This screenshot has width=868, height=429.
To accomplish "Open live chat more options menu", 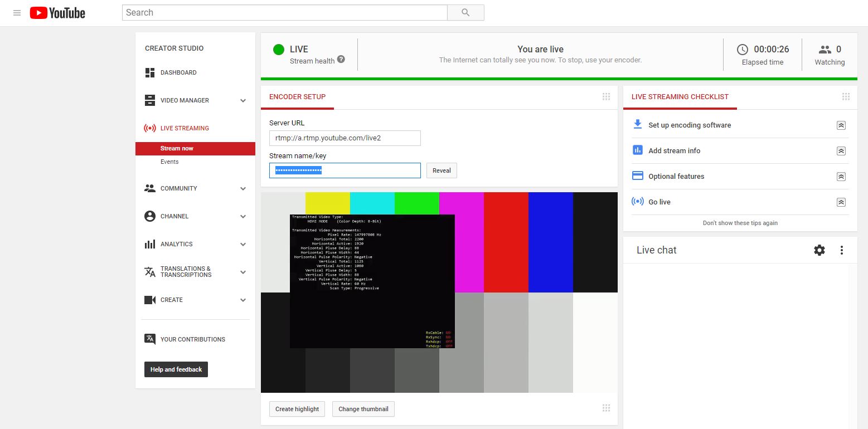I will [842, 250].
